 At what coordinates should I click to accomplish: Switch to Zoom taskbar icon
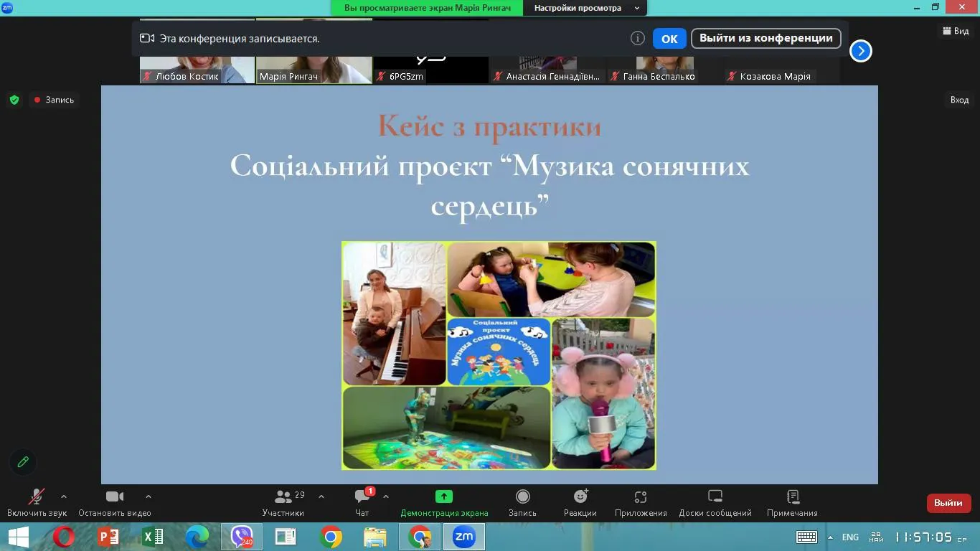click(464, 537)
